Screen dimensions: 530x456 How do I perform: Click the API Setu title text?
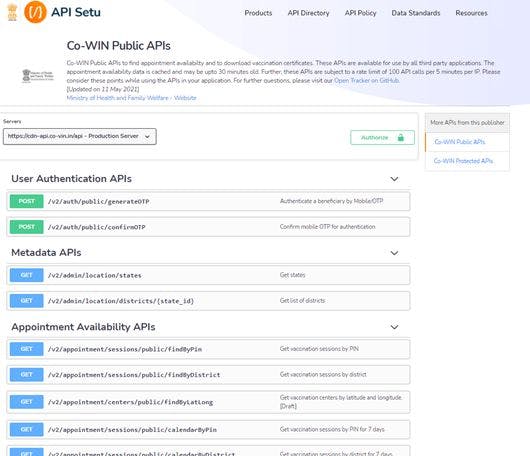(x=76, y=12)
